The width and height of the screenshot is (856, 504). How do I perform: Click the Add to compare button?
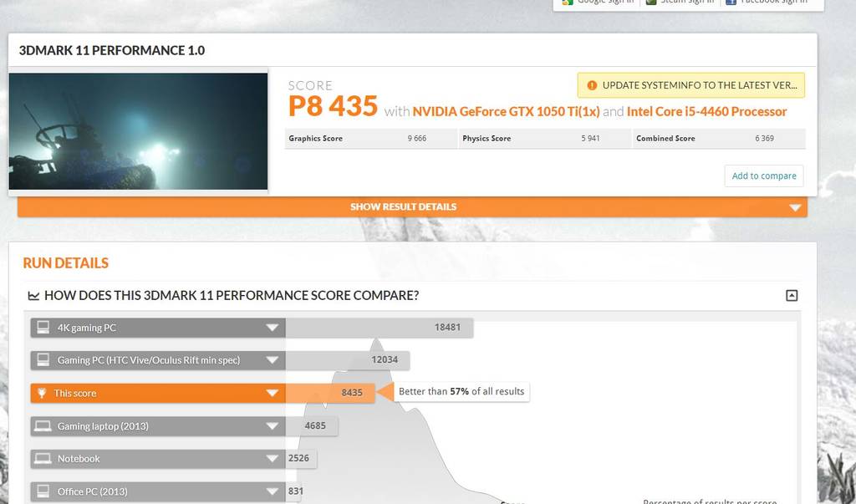pos(764,176)
